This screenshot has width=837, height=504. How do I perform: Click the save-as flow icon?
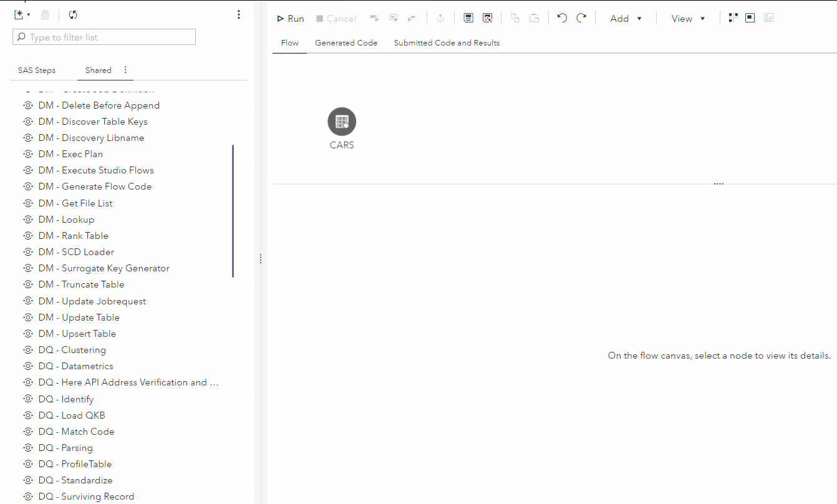(x=488, y=18)
